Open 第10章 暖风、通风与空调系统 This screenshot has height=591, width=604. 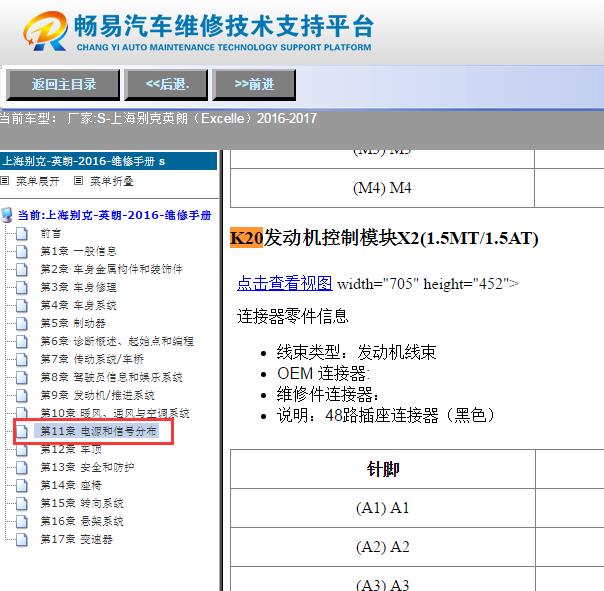point(115,413)
